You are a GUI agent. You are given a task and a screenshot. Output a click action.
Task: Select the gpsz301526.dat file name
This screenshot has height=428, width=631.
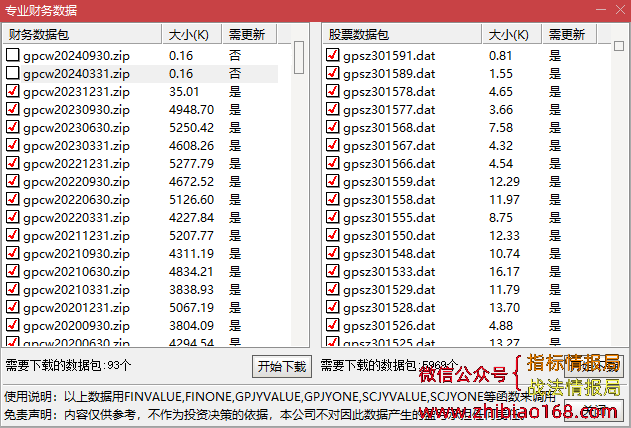tap(389, 326)
